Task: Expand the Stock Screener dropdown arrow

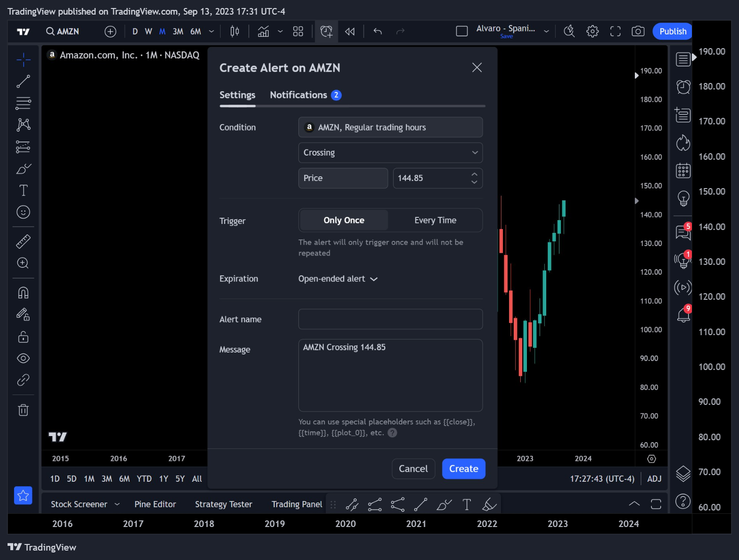Action: 117,504
